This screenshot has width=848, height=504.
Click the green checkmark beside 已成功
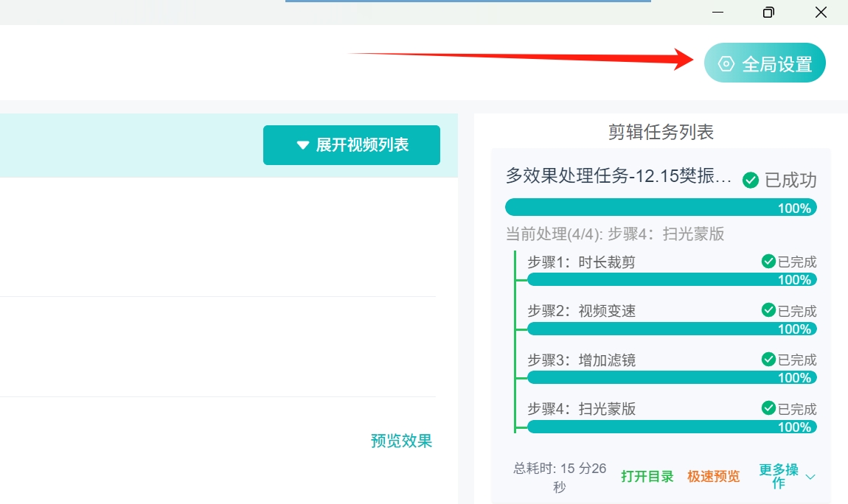pos(750,180)
